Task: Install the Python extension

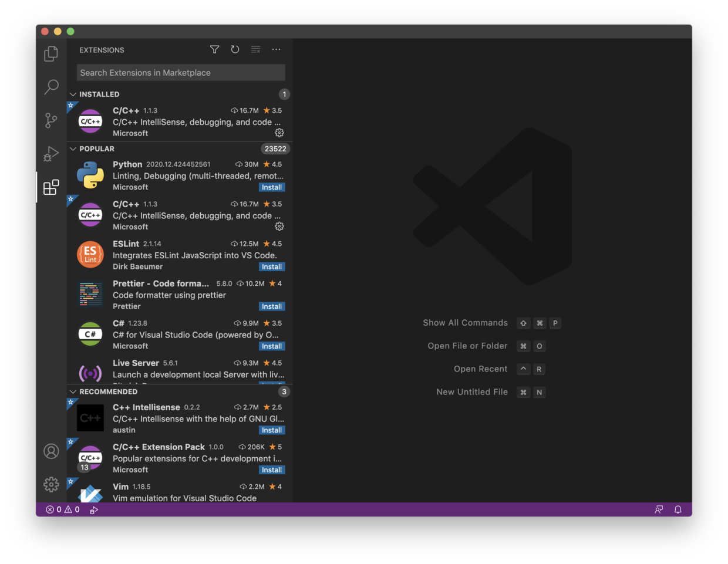Action: 272,187
